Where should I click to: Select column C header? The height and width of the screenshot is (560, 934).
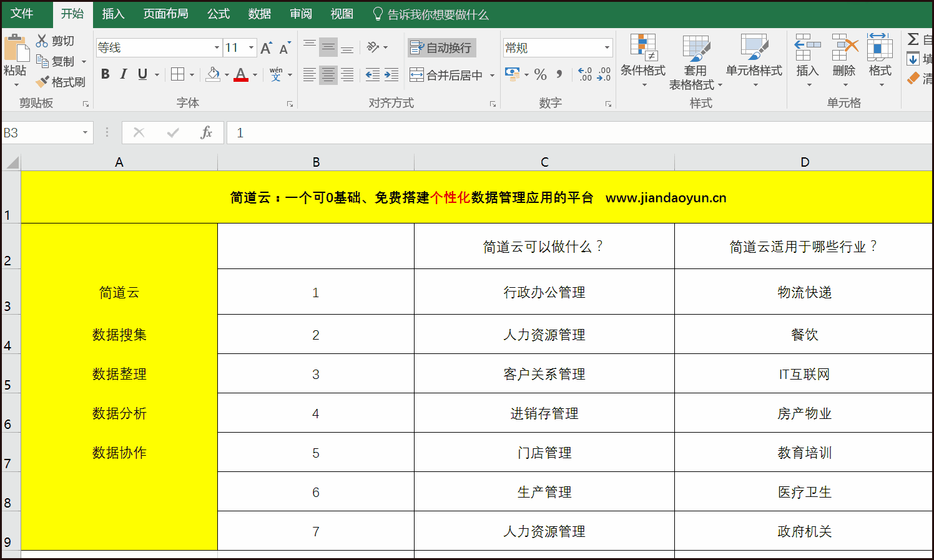(544, 162)
